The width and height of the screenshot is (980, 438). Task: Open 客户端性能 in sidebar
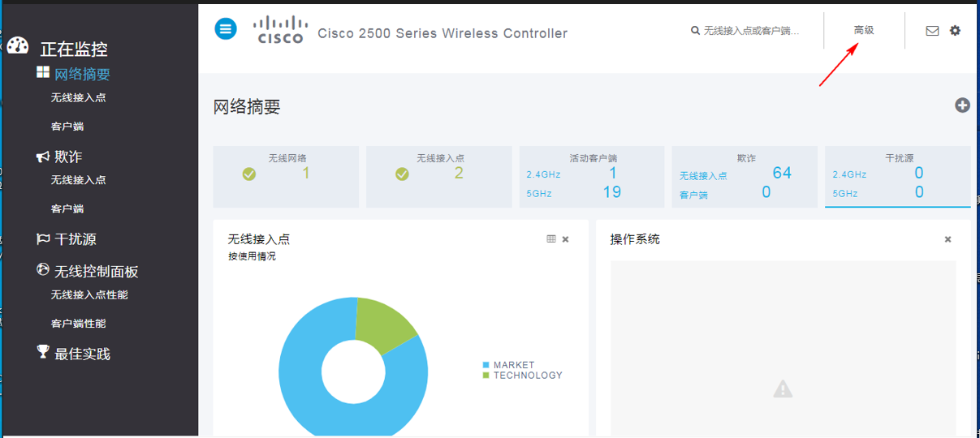[x=79, y=323]
